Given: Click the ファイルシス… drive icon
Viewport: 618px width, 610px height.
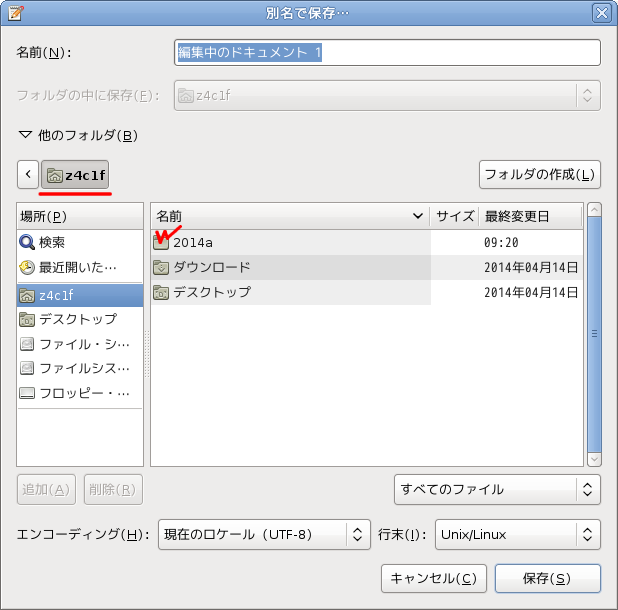Looking at the screenshot, I should 27,368.
